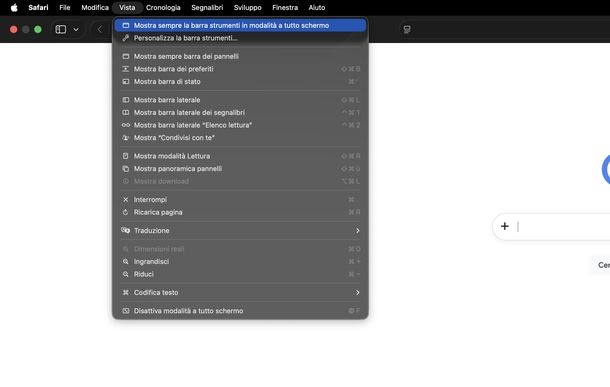The image size is (610, 387).
Task: Open the Segnalibri menu
Action: 207,8
